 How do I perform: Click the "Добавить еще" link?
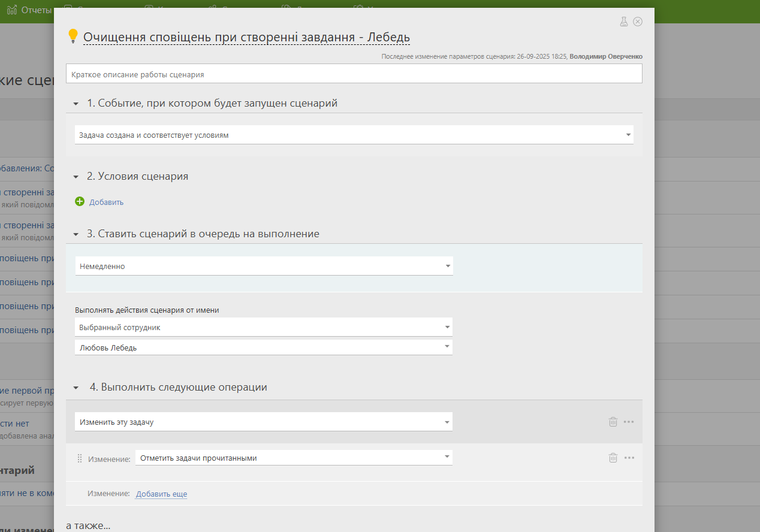pos(161,494)
